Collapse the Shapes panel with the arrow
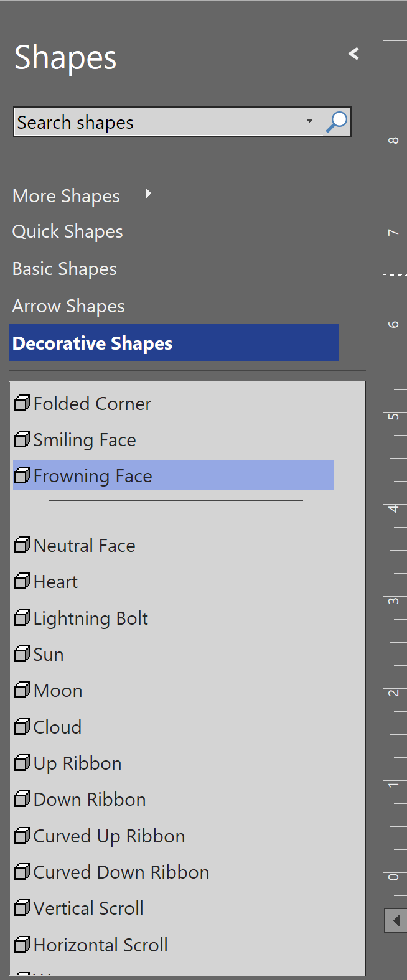Screen dimensions: 407x980 coord(353,54)
